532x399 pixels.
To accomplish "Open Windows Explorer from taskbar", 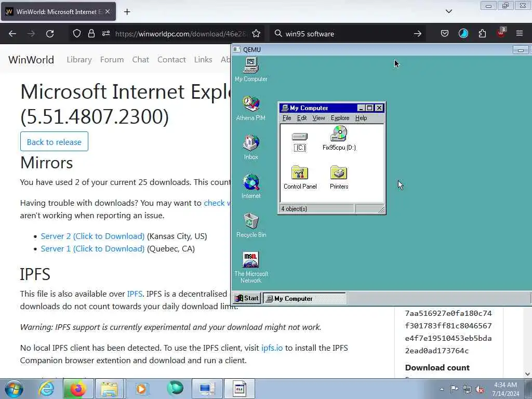I will tap(109, 389).
